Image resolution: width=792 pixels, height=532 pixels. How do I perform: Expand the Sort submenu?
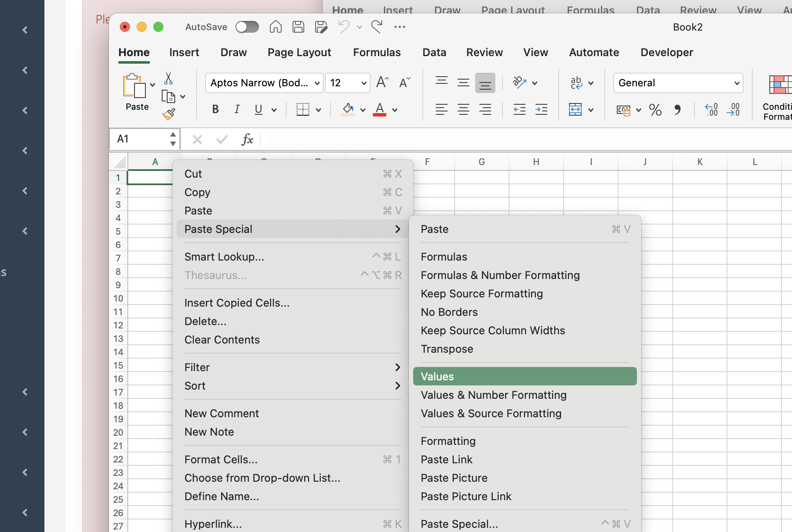[292, 385]
